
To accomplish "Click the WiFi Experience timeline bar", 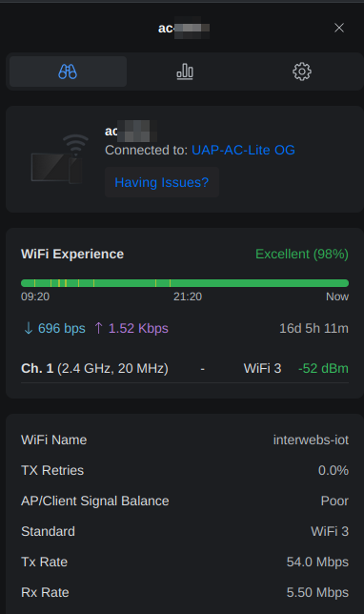I will (x=185, y=283).
